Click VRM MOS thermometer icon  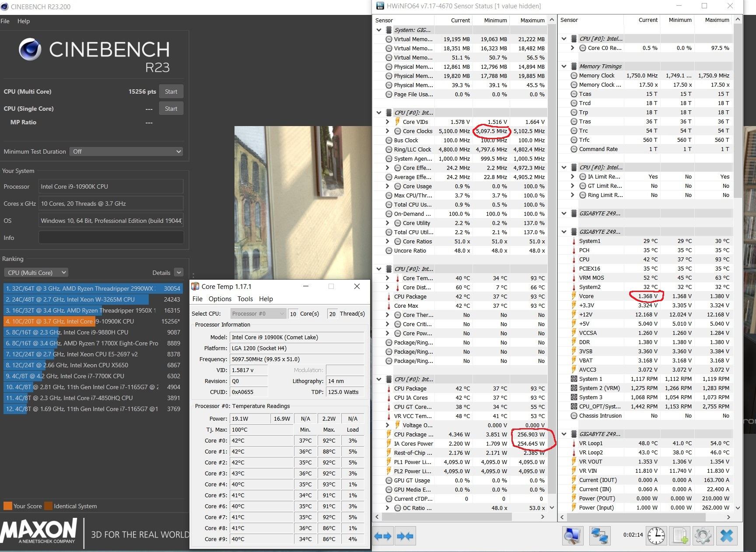574,278
